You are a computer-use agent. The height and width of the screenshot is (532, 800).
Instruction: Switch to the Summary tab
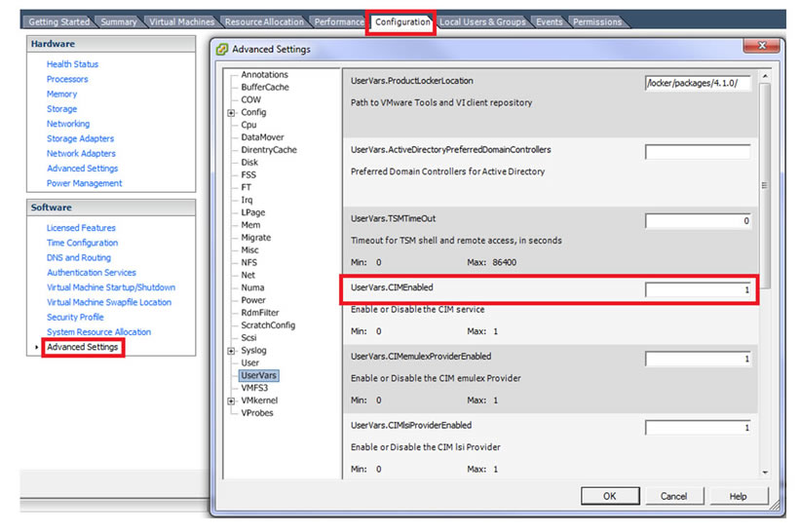click(118, 22)
